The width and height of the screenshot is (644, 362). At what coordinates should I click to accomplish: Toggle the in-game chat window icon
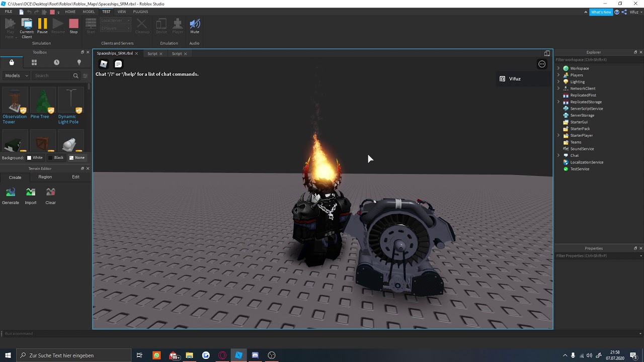[118, 64]
